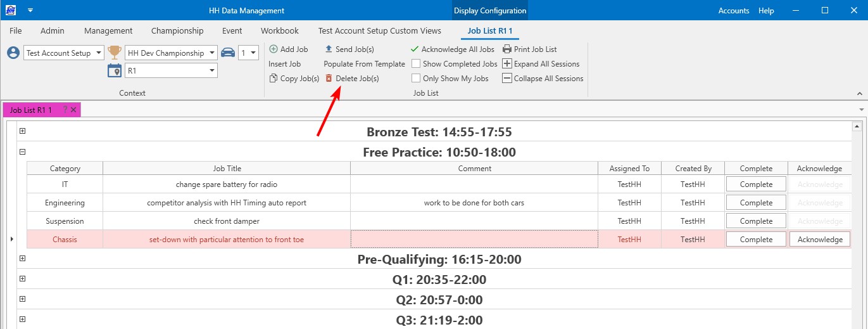
Task: Click the Collapse All Sessions minus icon
Action: click(x=507, y=79)
